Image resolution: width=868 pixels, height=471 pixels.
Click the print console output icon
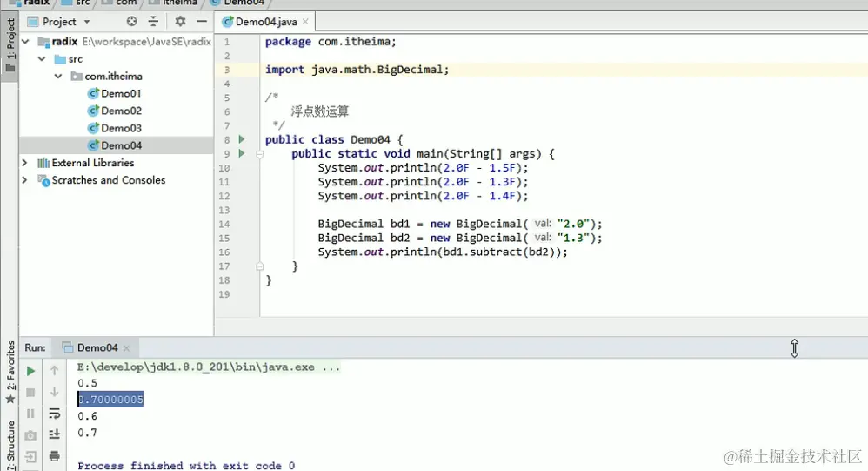coord(54,456)
